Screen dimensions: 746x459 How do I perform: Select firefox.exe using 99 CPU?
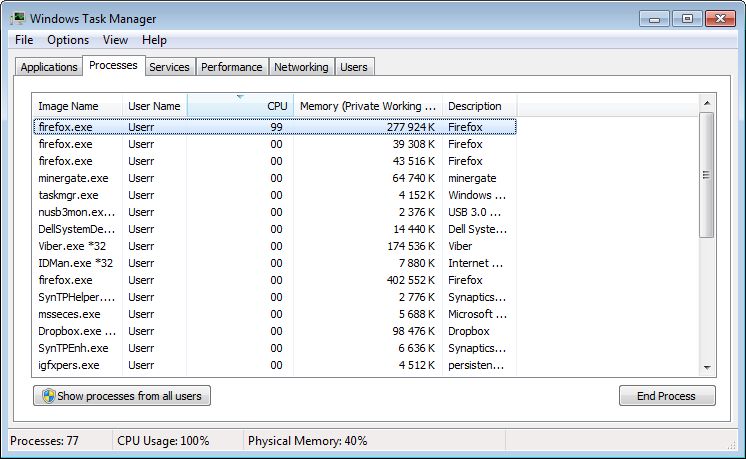pyautogui.click(x=275, y=127)
